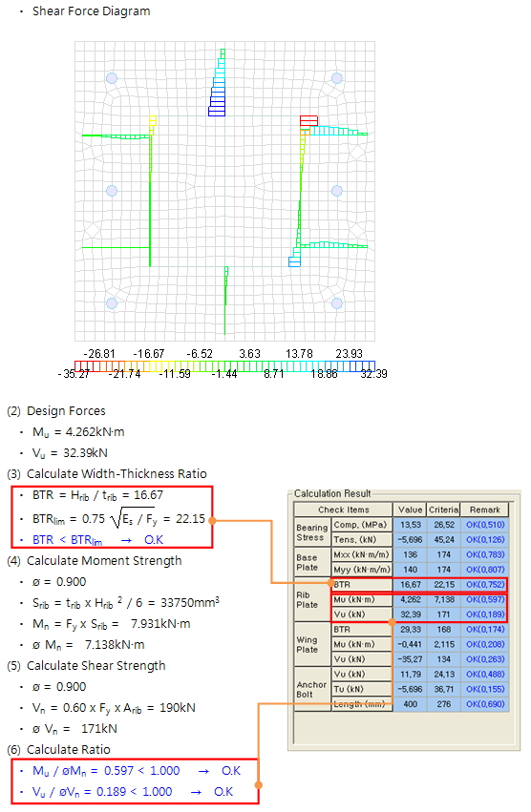
Task: Select the Comp. (MPa) check item cell
Action: click(x=361, y=525)
